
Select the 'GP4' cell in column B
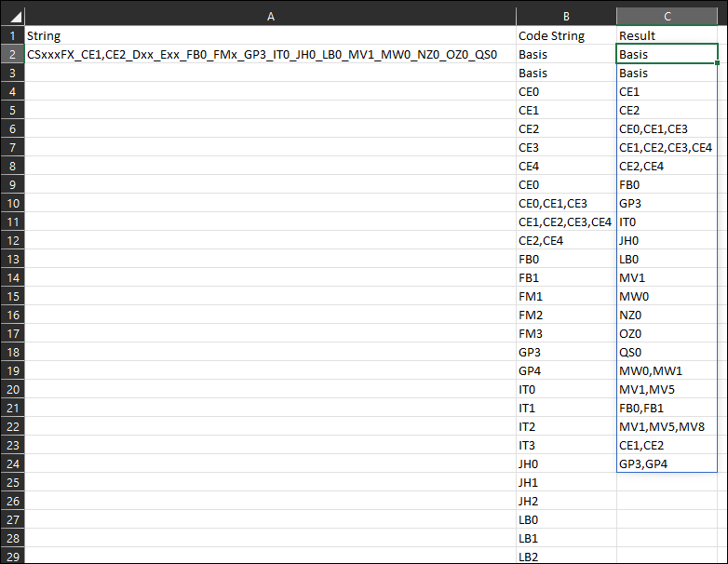click(x=566, y=371)
